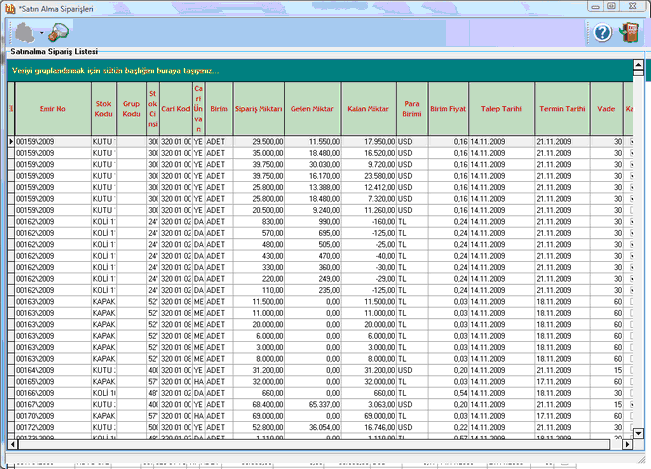The width and height of the screenshot is (651, 469).
Task: Open the dropdown arrow beside the printer icon
Action: tap(42, 33)
